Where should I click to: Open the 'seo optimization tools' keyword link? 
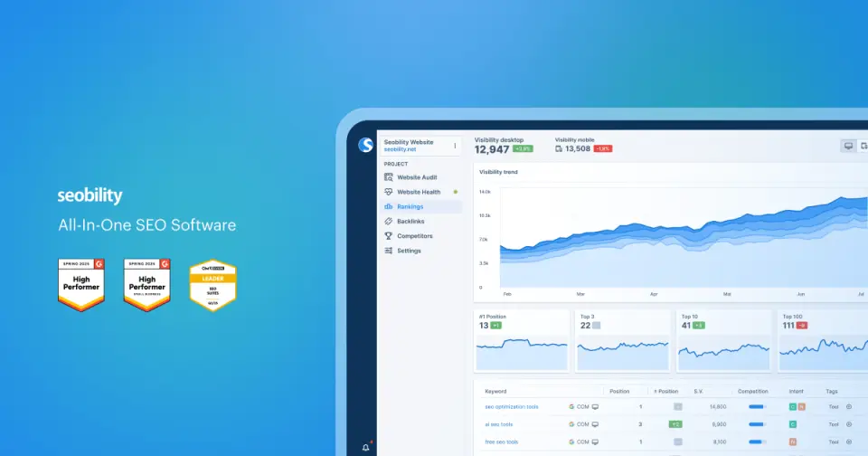512,406
